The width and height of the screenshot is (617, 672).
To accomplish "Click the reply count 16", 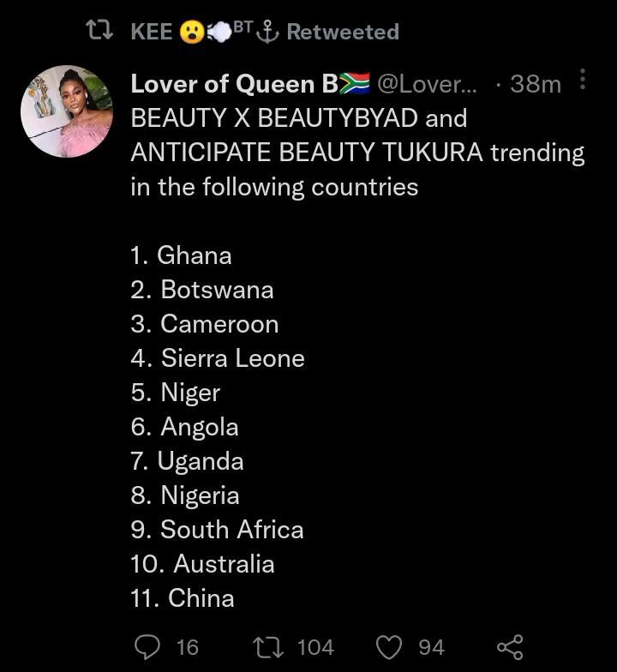I will click(187, 646).
